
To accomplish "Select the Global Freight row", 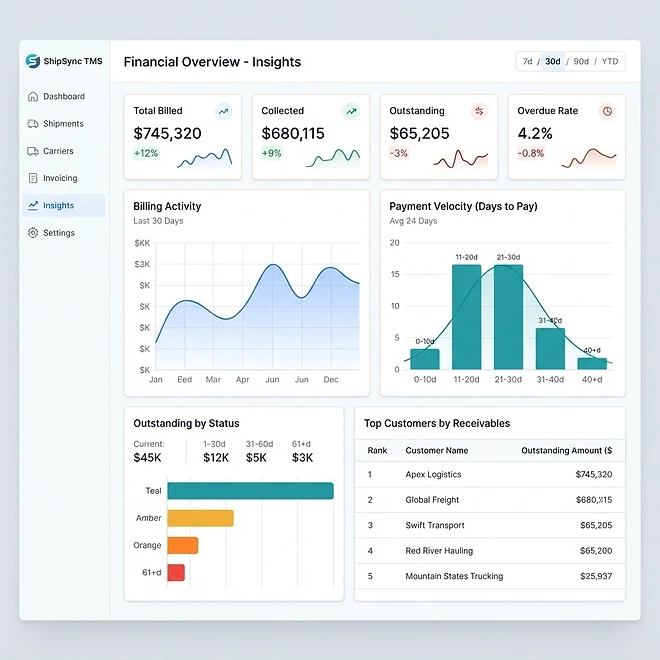I will click(490, 500).
